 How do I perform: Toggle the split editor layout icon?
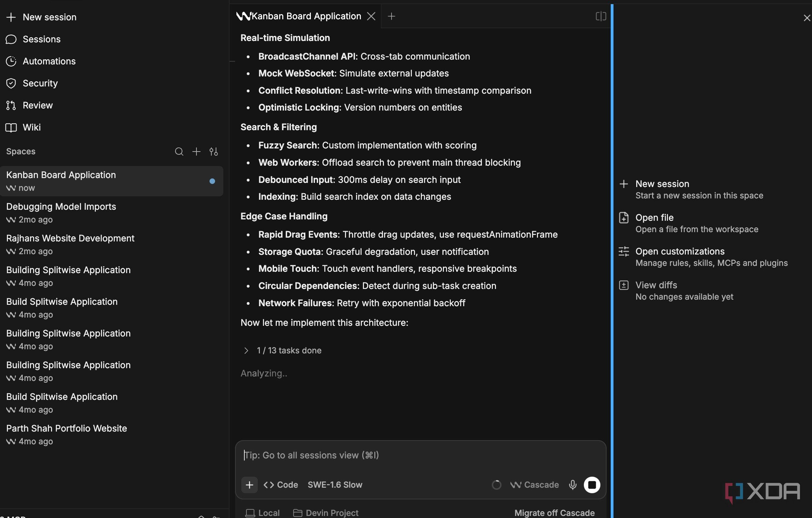601,16
